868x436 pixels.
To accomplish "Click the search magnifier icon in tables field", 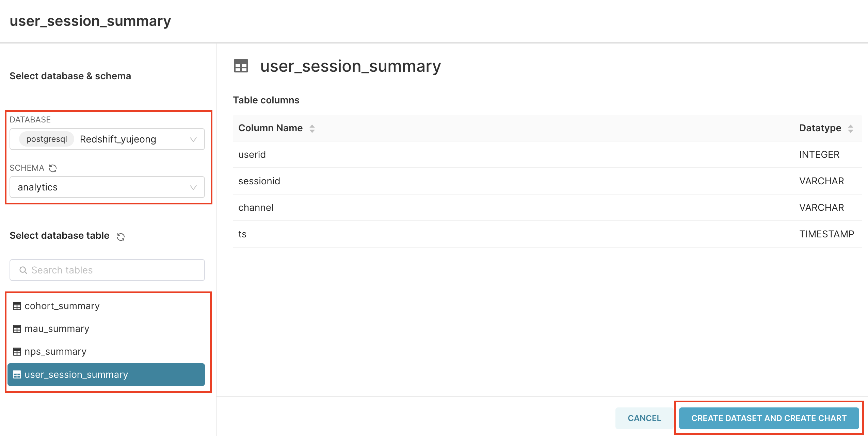I will 23,270.
